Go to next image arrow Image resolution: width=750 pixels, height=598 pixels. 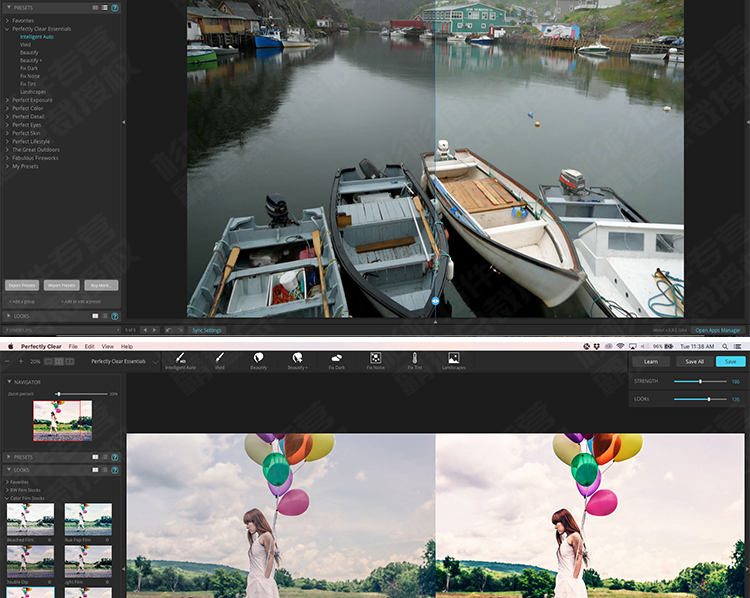154,330
